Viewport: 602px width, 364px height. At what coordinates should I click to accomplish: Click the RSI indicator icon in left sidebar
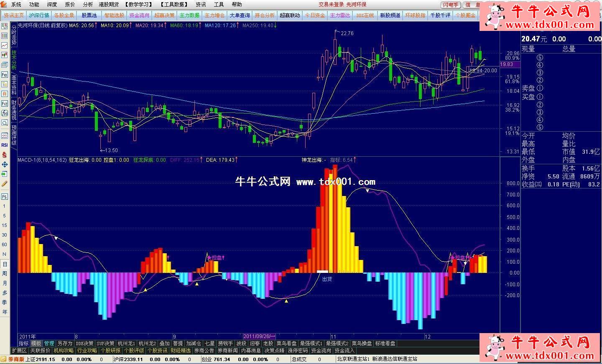(x=4, y=145)
